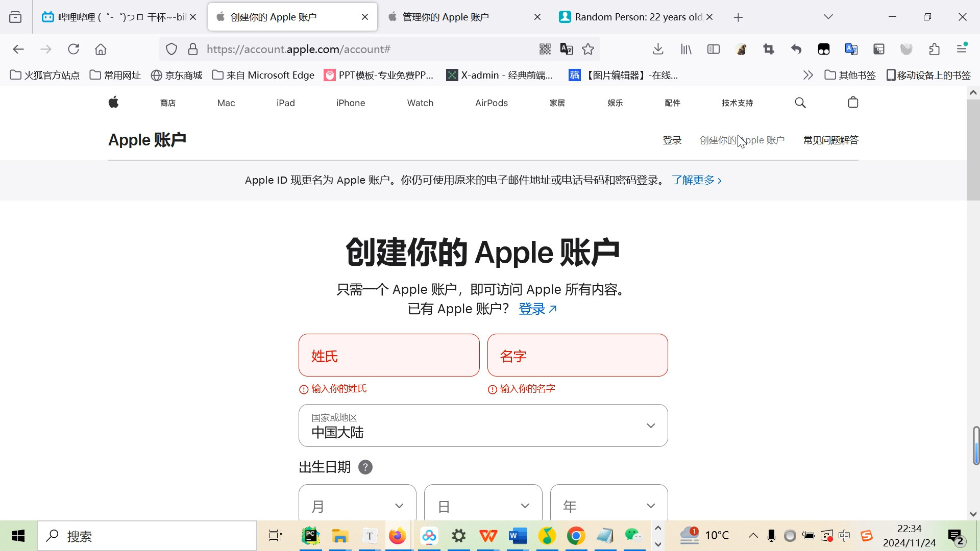Show hidden icons in system tray
This screenshot has width=980, height=551.
[752, 536]
